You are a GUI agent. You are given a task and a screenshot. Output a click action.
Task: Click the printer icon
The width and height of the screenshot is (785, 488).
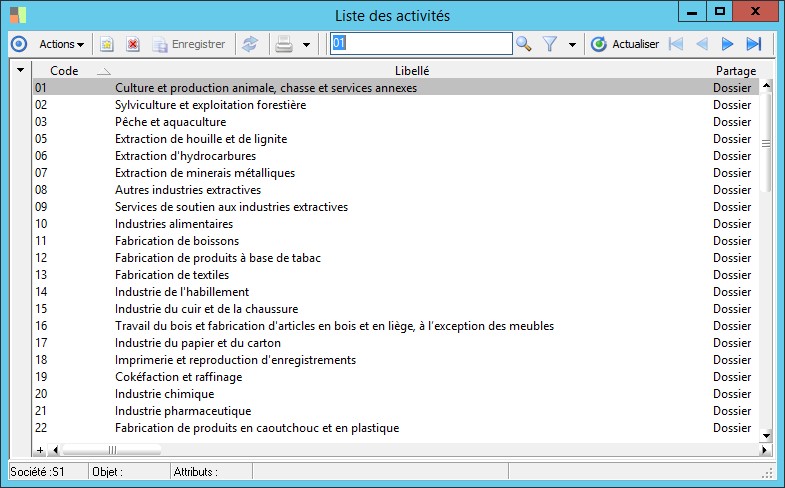[x=284, y=44]
